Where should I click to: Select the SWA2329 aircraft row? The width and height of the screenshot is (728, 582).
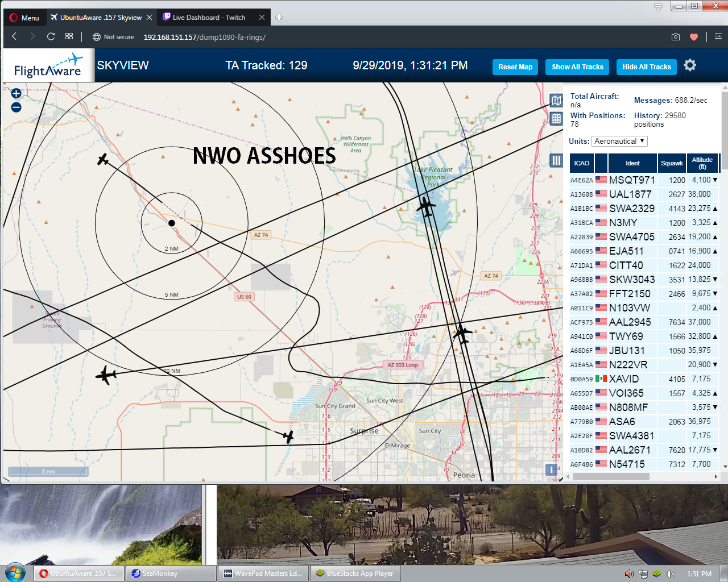pyautogui.click(x=644, y=209)
